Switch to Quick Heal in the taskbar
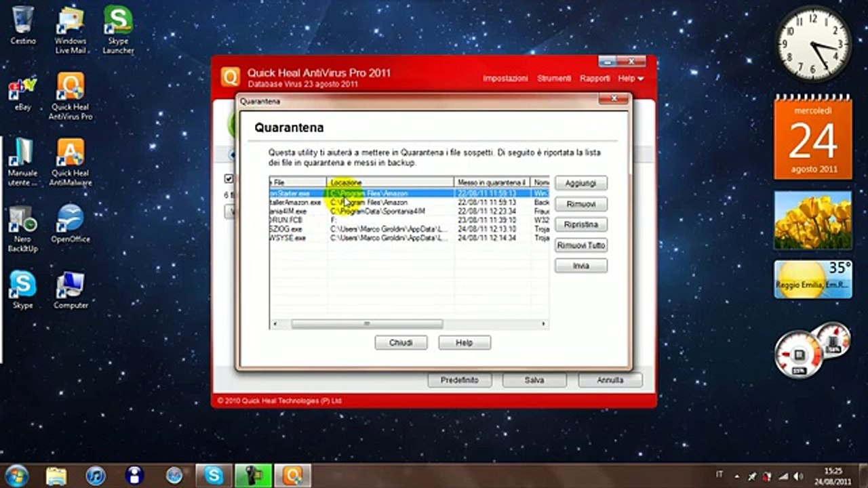The width and height of the screenshot is (868, 488). (x=293, y=476)
